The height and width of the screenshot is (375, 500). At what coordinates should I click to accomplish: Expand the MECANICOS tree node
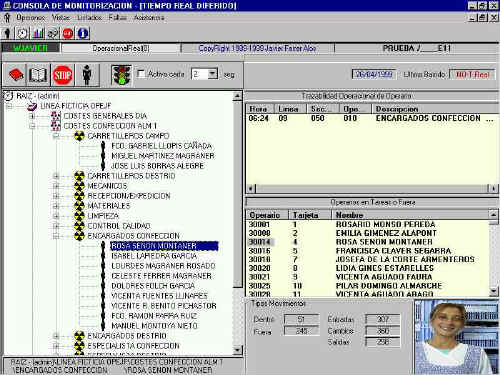[x=56, y=186]
